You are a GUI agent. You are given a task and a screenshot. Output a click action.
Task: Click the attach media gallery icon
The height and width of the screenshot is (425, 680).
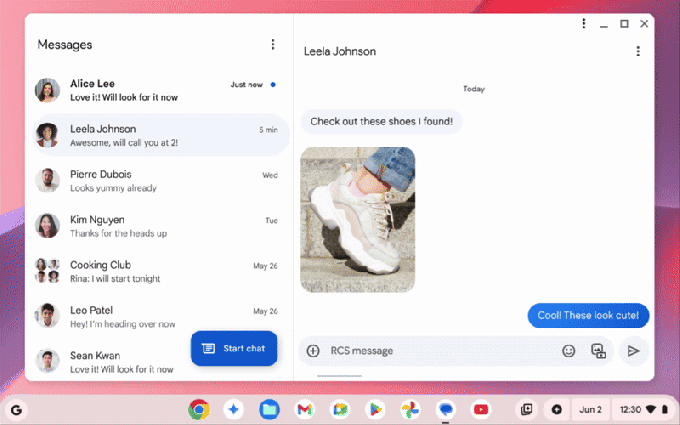click(x=599, y=350)
